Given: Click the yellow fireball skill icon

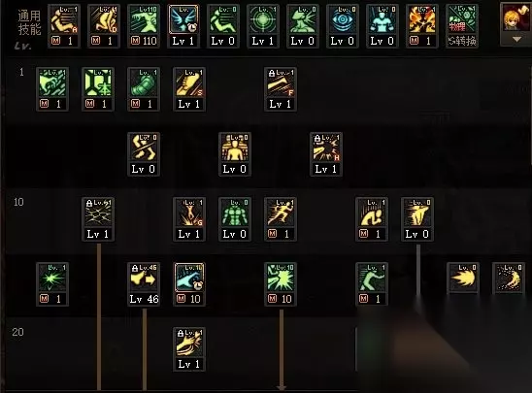Looking at the screenshot, I should click(x=463, y=278).
